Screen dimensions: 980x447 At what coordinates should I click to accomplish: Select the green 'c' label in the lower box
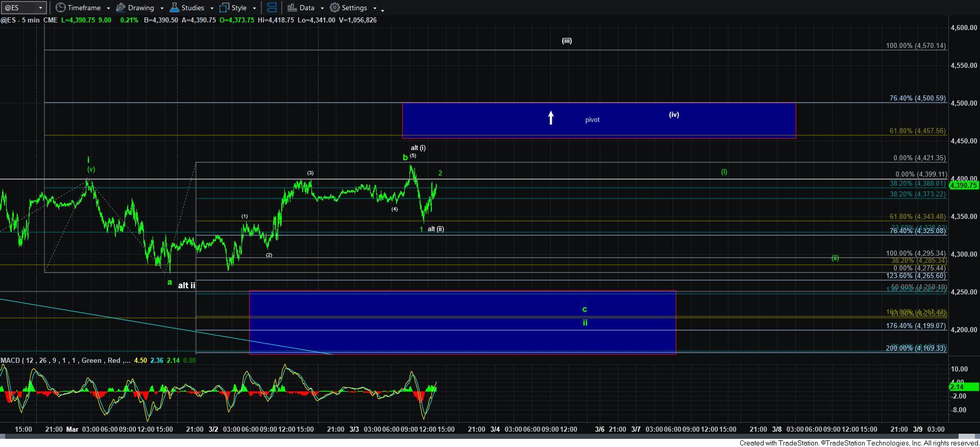584,309
